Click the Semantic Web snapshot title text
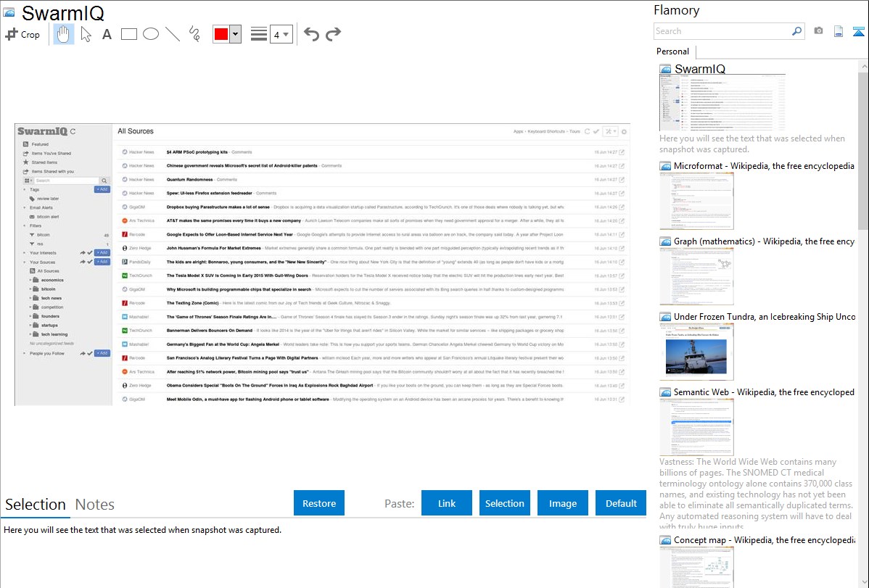Image resolution: width=869 pixels, height=588 pixels. point(764,392)
